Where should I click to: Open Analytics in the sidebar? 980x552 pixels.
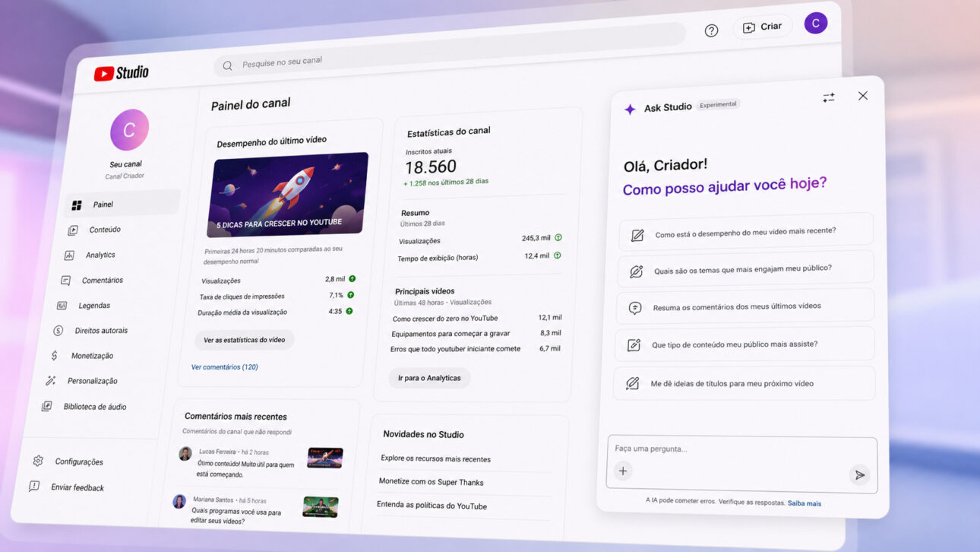pyautogui.click(x=100, y=255)
